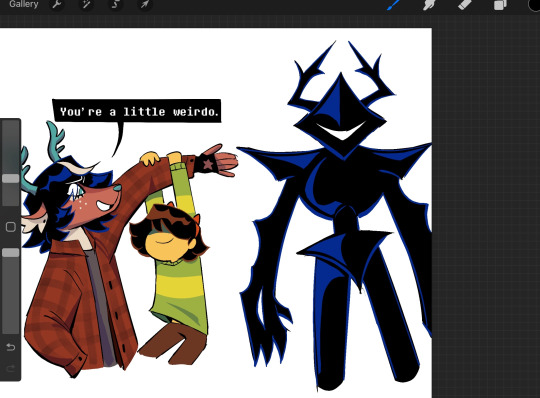
Task: Open the Actions wrench menu
Action: (57, 4)
